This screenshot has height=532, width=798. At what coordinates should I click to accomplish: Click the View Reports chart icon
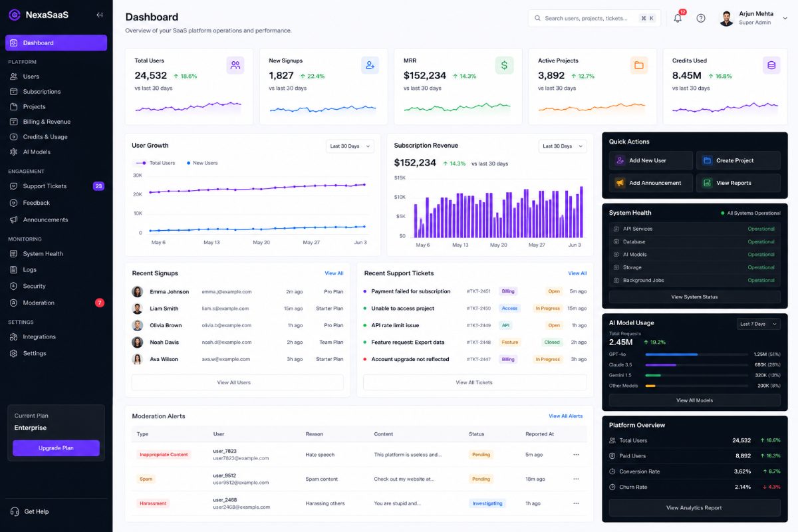(707, 183)
